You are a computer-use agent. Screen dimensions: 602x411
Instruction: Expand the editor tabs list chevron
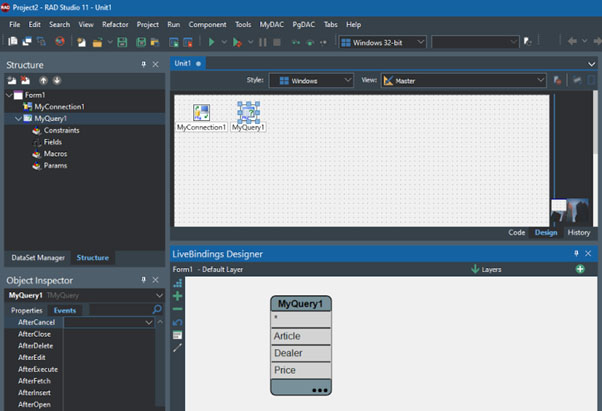(592, 64)
